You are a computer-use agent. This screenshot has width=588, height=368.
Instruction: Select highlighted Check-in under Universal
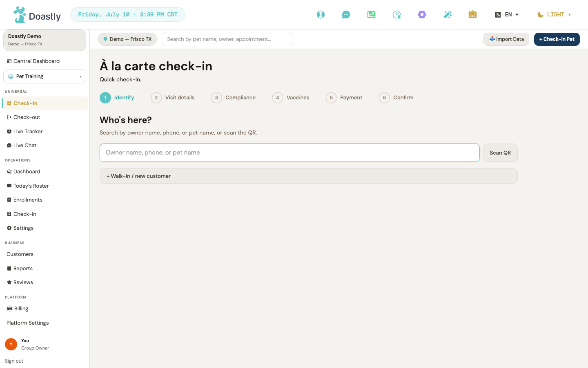click(x=45, y=103)
